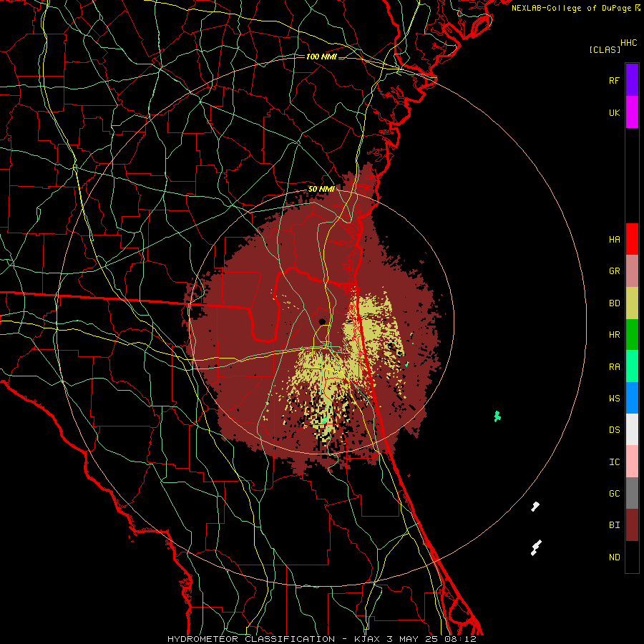Click the 'NEXLAB-College of DuPage' credit text

571,8
